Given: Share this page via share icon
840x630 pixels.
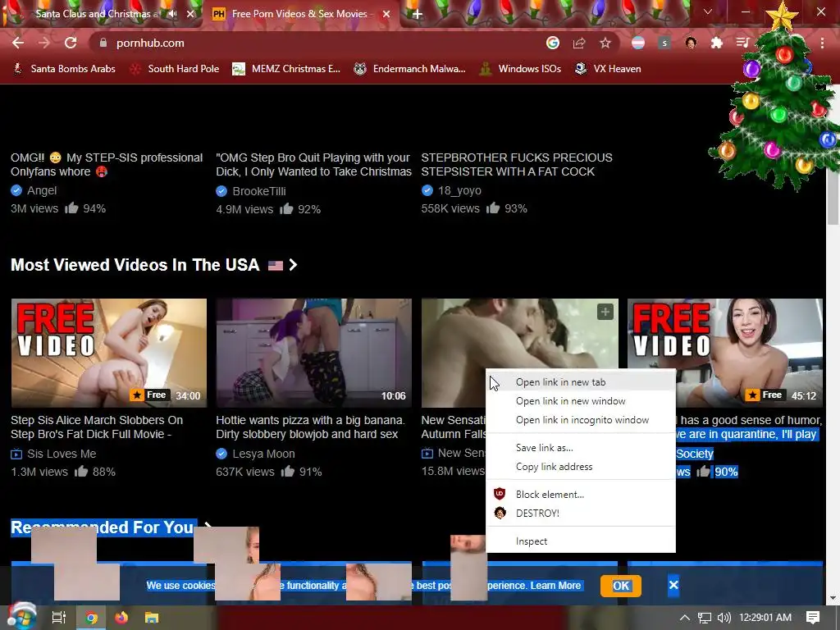Looking at the screenshot, I should [579, 43].
